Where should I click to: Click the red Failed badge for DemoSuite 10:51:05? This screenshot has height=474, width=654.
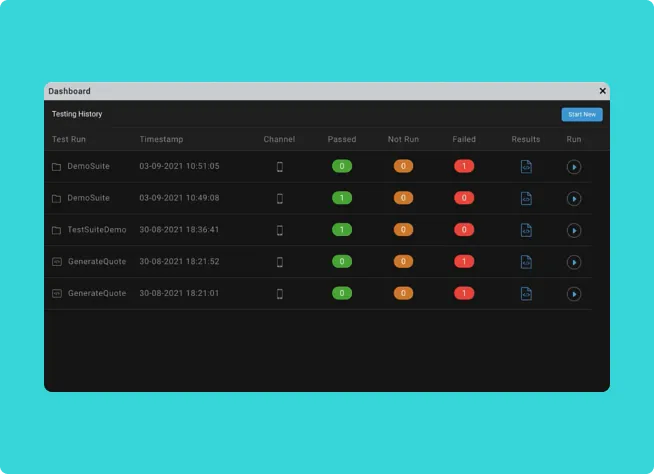pos(464,167)
